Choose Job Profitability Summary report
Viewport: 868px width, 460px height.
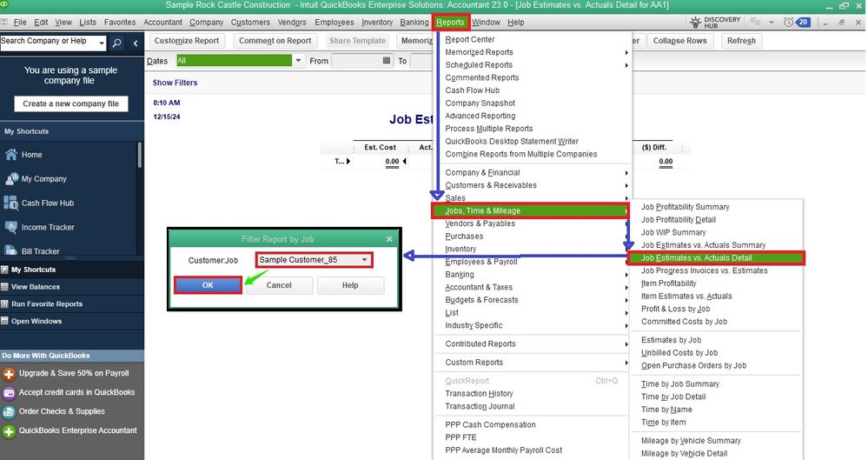pyautogui.click(x=685, y=207)
